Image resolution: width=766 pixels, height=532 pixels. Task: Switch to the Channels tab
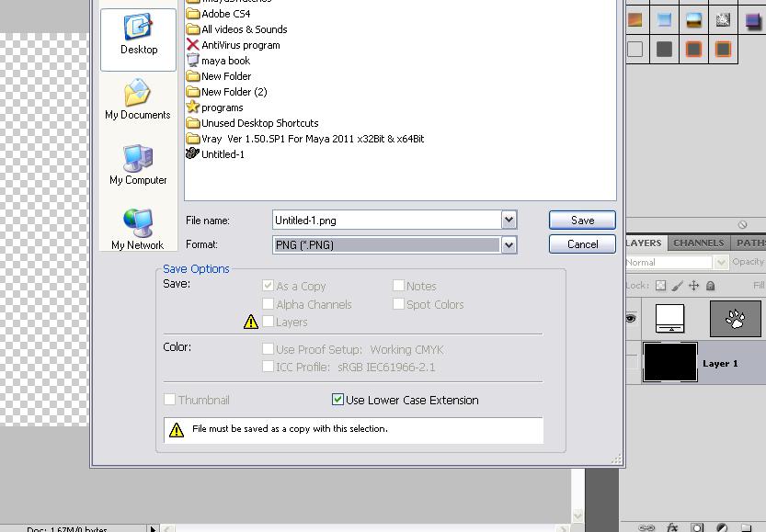tap(699, 243)
